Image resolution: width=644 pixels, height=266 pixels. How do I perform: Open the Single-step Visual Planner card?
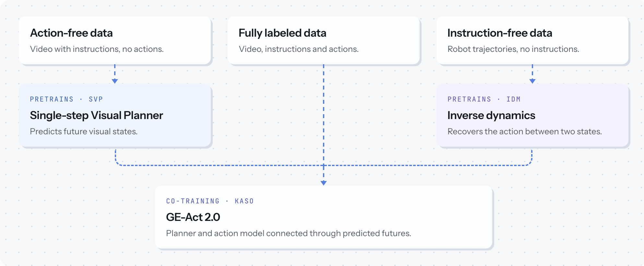115,115
